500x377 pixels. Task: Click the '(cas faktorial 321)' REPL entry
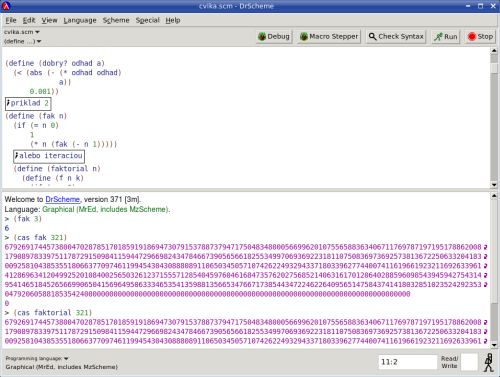click(x=53, y=313)
